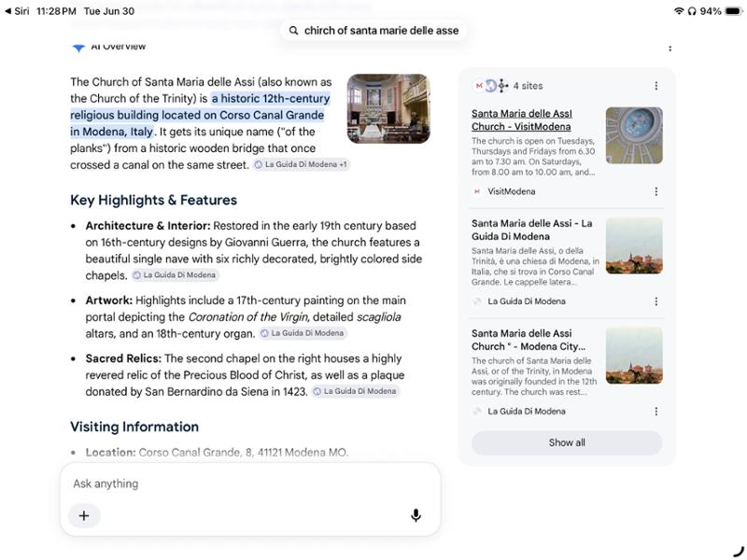This screenshot has height=560, width=747.
Task: Click the citation chip after the Artwork paragraph
Action: pyautogui.click(x=303, y=333)
